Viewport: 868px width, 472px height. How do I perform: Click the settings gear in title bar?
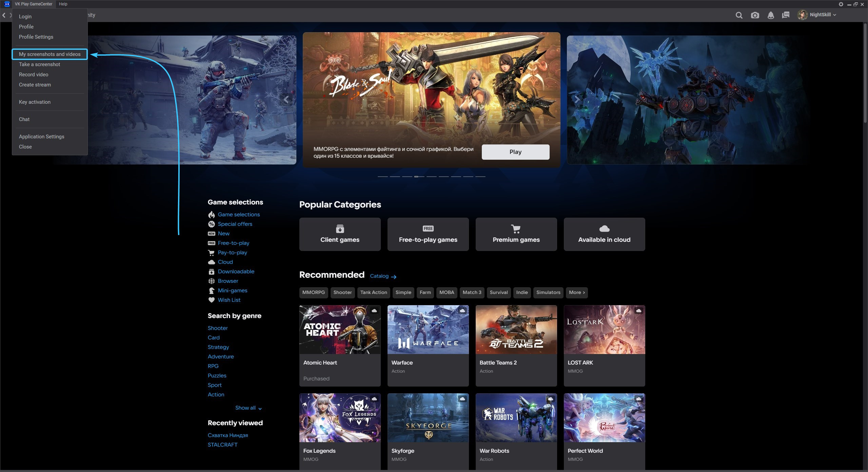841,4
